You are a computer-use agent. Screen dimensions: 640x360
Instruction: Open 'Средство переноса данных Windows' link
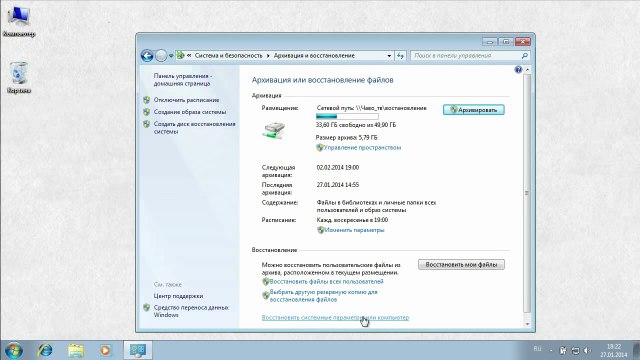click(191, 311)
